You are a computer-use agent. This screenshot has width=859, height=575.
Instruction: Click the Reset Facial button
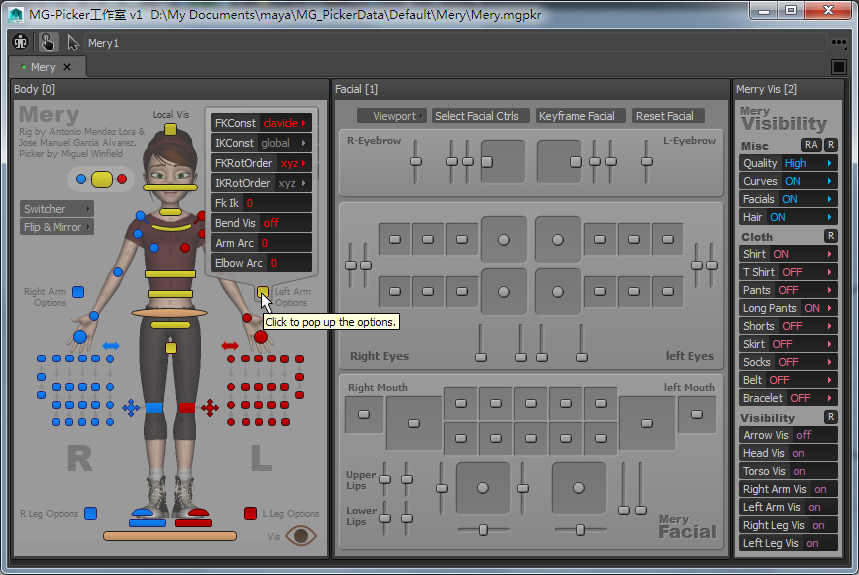coord(665,116)
